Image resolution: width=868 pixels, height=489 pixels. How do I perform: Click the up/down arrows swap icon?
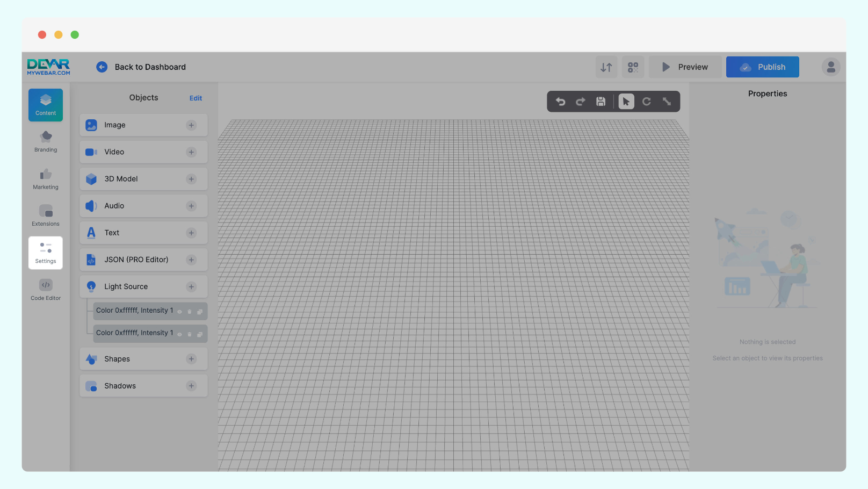coord(606,67)
